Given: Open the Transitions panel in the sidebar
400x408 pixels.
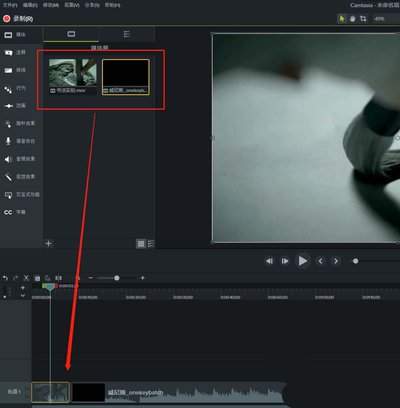Looking at the screenshot, I should 15,70.
